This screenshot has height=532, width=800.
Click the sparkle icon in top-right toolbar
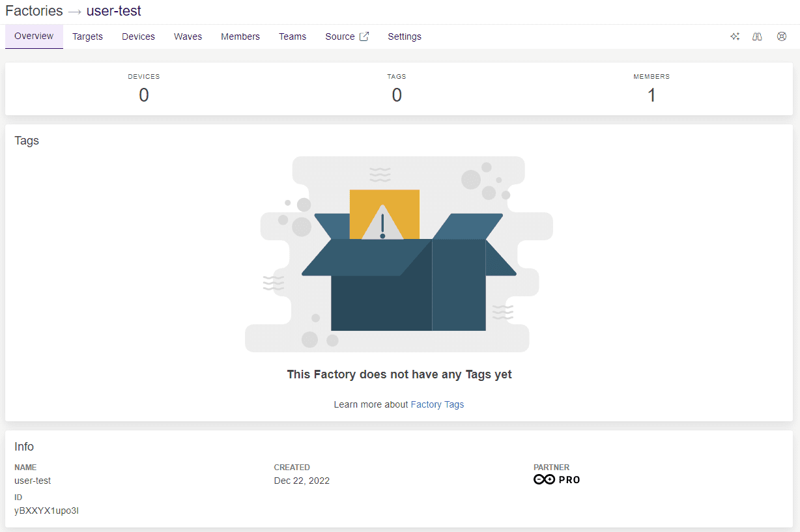point(735,37)
